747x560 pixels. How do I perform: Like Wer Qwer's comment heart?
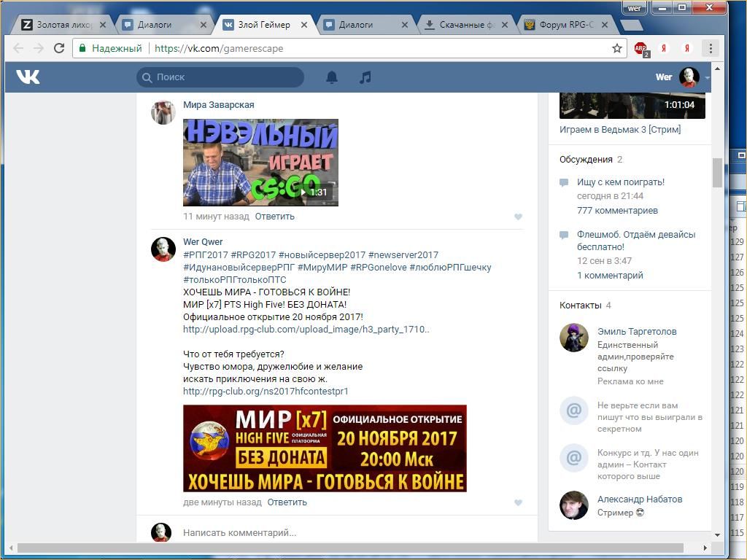pos(518,503)
